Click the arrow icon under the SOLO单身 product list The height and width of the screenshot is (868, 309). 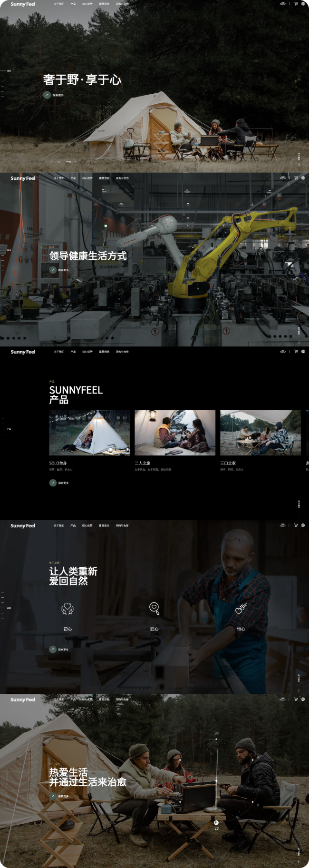click(53, 483)
